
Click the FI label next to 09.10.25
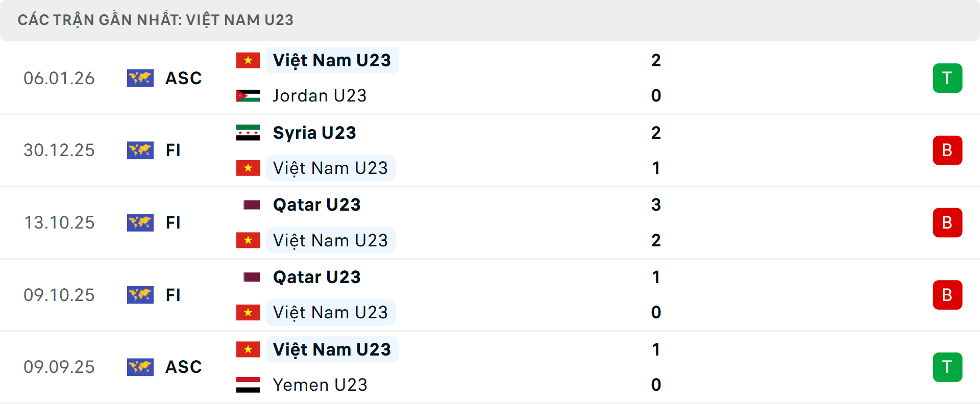[x=174, y=295]
